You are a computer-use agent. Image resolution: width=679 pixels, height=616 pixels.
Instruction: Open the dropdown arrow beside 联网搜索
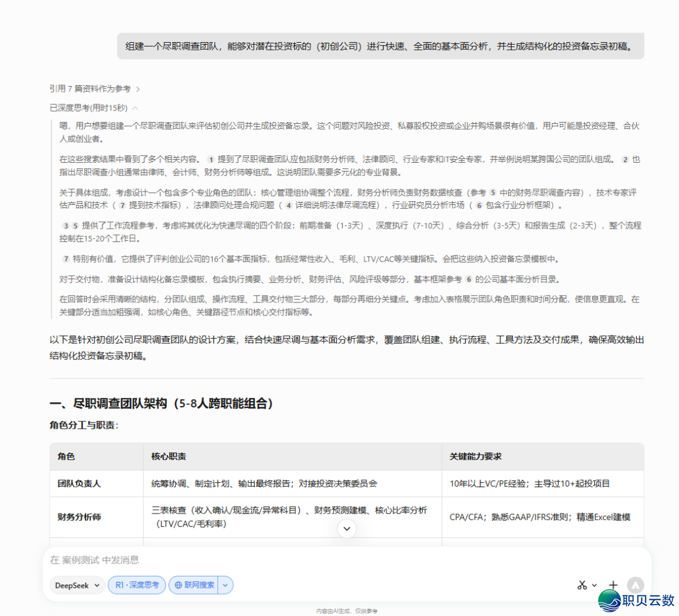click(225, 585)
